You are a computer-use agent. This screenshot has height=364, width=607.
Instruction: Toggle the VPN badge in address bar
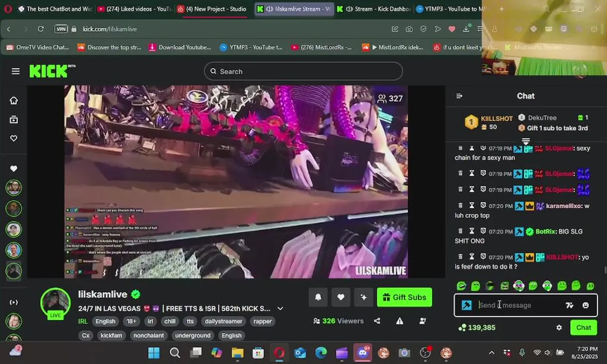point(61,29)
